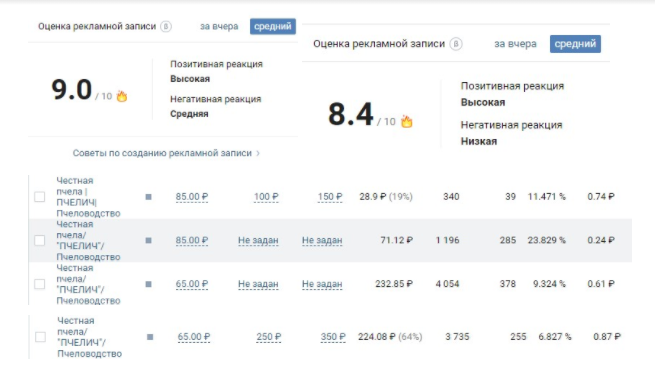This screenshot has height=392, width=655.
Task: Tick the checkbox of the 224.08 ₽ ad row
Action: click(41, 337)
